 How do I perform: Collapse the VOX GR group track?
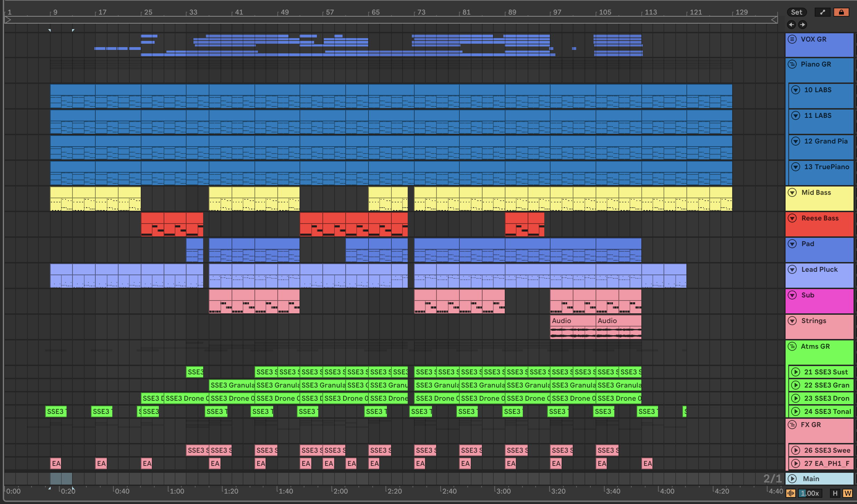[792, 39]
